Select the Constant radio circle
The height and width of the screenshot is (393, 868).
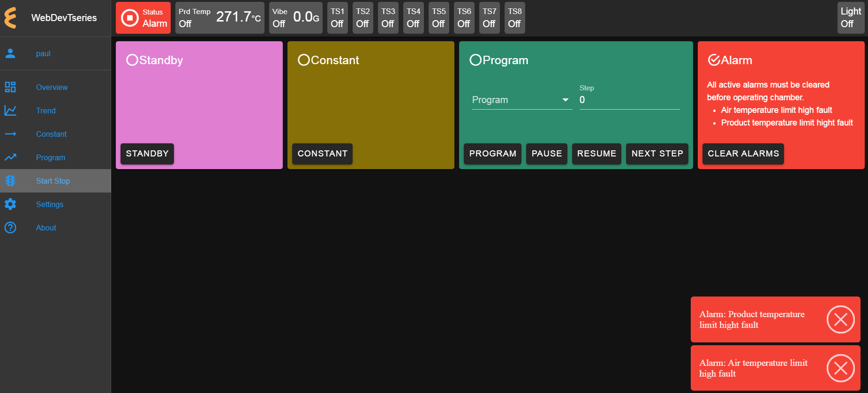click(x=304, y=60)
